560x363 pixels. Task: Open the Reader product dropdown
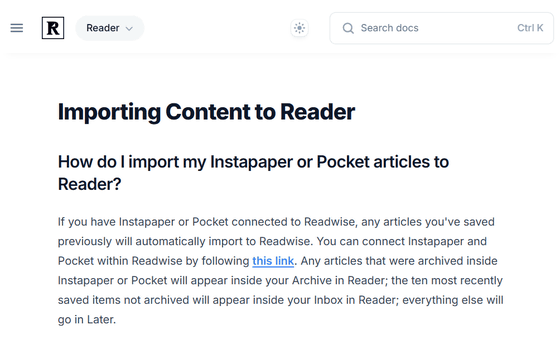point(110,28)
